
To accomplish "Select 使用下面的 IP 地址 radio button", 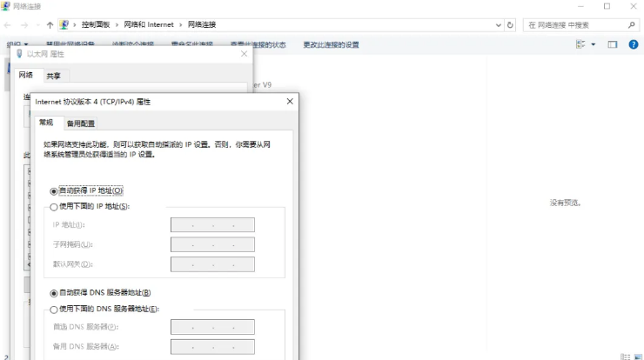I will click(x=54, y=206).
